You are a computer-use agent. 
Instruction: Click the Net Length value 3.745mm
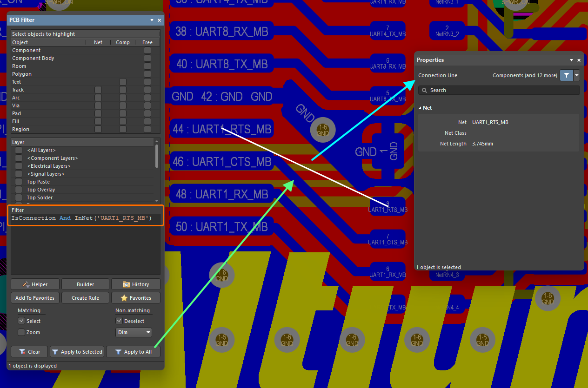click(482, 144)
